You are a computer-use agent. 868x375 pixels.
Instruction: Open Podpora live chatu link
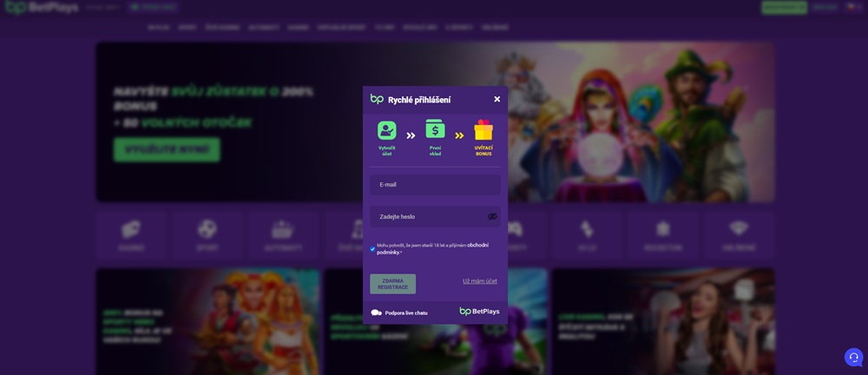406,313
